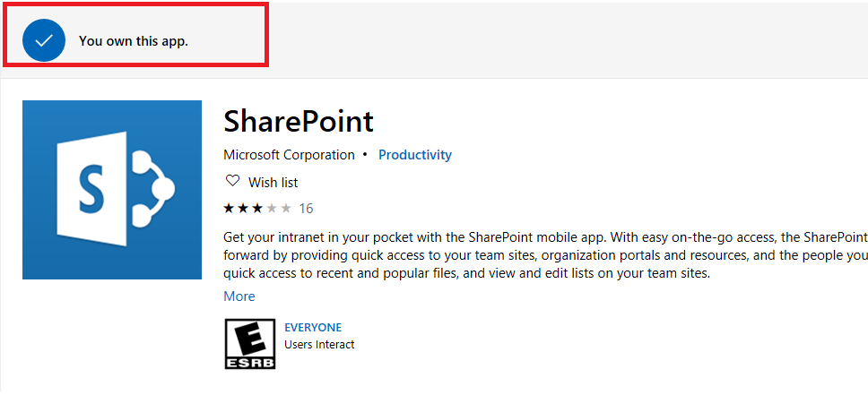This screenshot has width=868, height=395.
Task: Open the ESRB rating badge
Action: pyautogui.click(x=249, y=344)
